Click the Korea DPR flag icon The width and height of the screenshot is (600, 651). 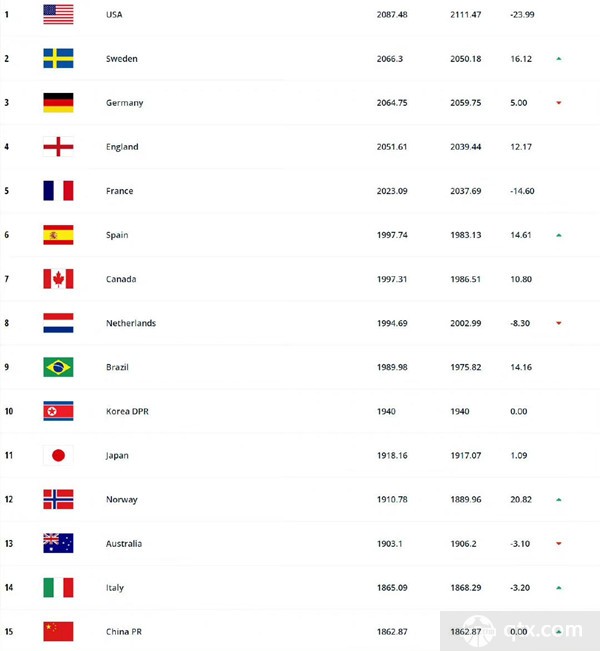pyautogui.click(x=58, y=411)
